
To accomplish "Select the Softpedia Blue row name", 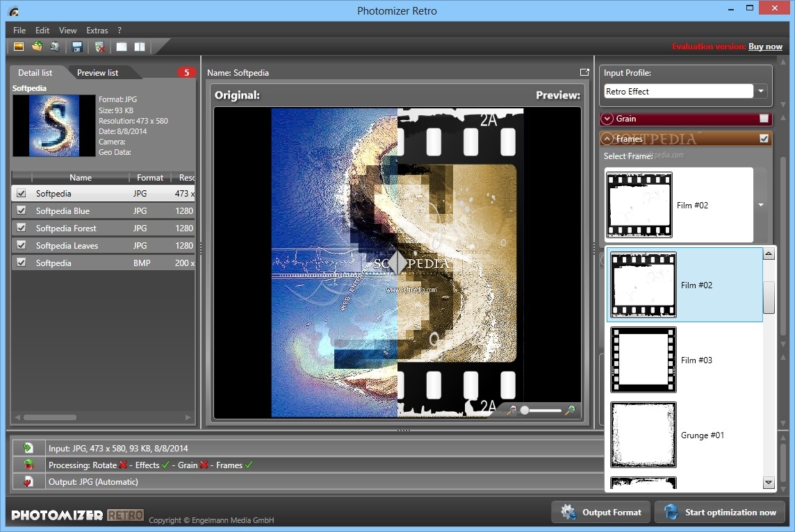I will point(63,210).
